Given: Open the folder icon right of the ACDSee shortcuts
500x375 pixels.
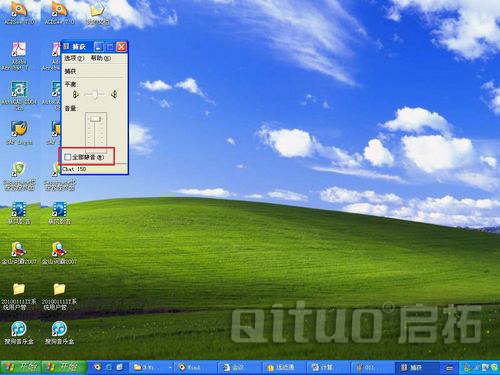Looking at the screenshot, I should tap(98, 13).
